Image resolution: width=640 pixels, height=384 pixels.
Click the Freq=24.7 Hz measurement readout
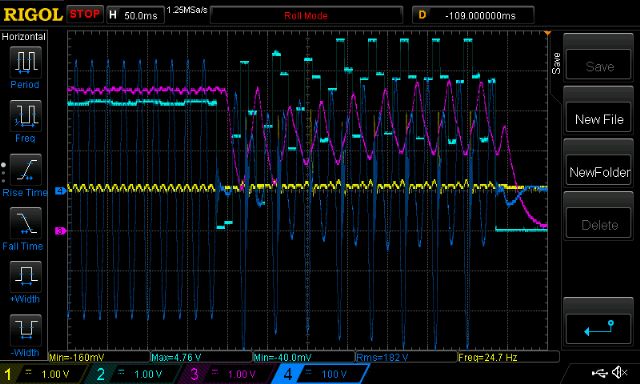(x=488, y=358)
